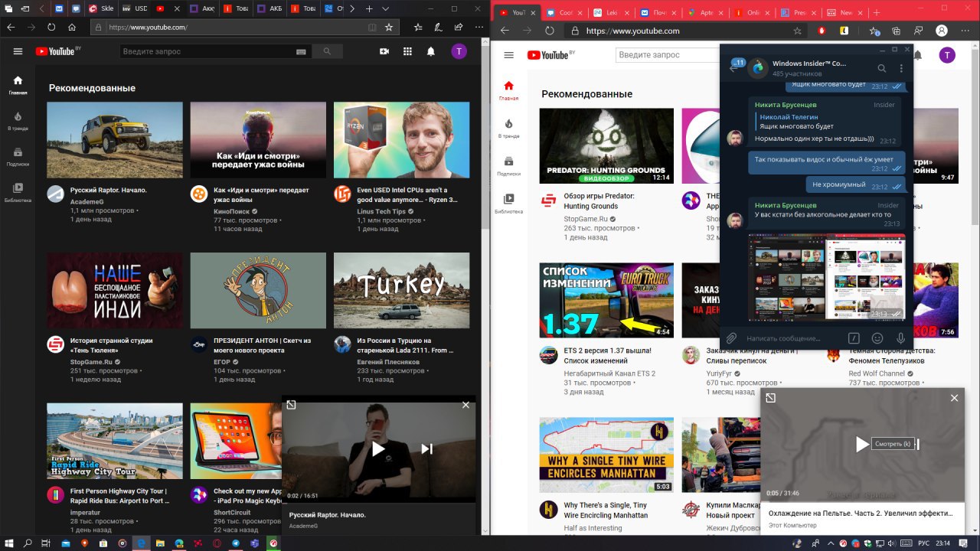
Task: Open Linus Tech Tips channel link
Action: point(381,211)
